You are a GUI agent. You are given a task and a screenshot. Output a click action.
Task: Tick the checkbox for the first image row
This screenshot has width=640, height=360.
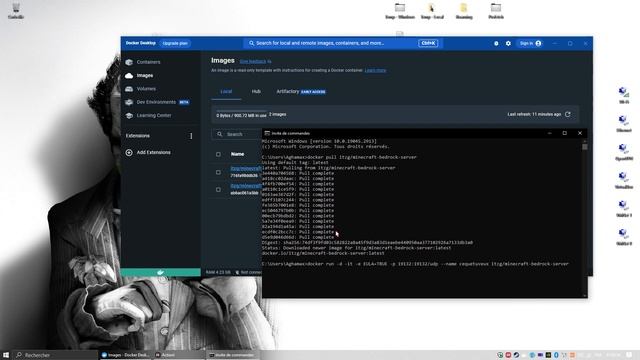click(218, 172)
